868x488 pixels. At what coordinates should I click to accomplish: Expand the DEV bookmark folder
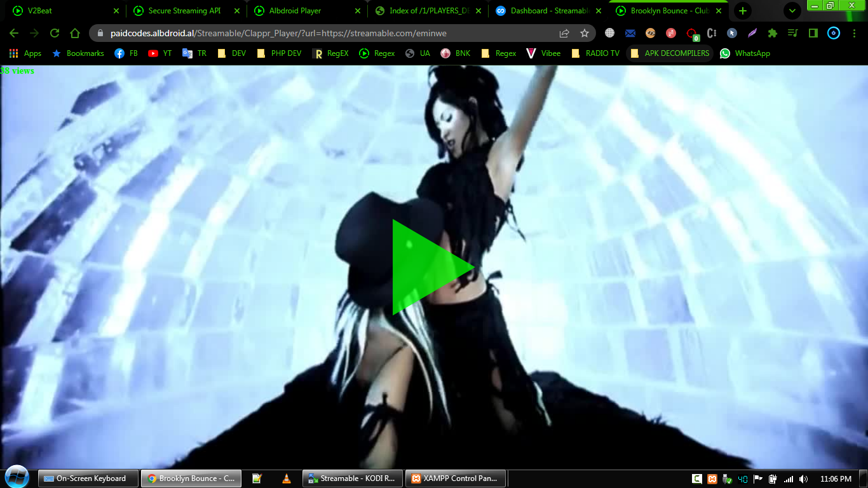pos(231,53)
